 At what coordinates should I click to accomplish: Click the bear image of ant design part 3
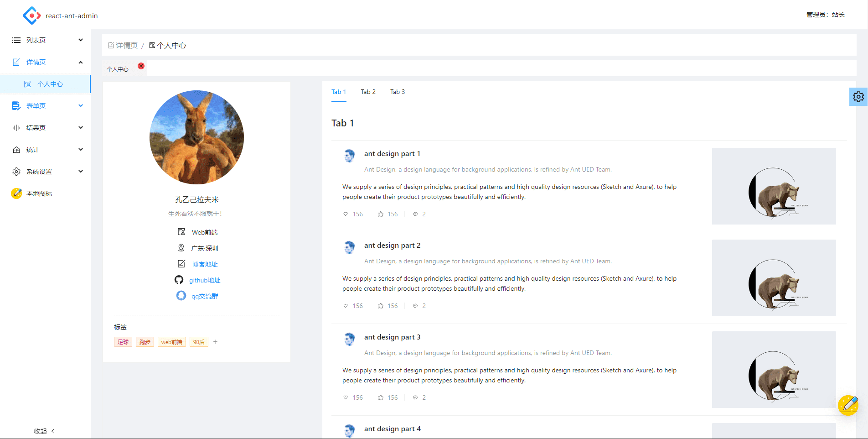(x=774, y=370)
